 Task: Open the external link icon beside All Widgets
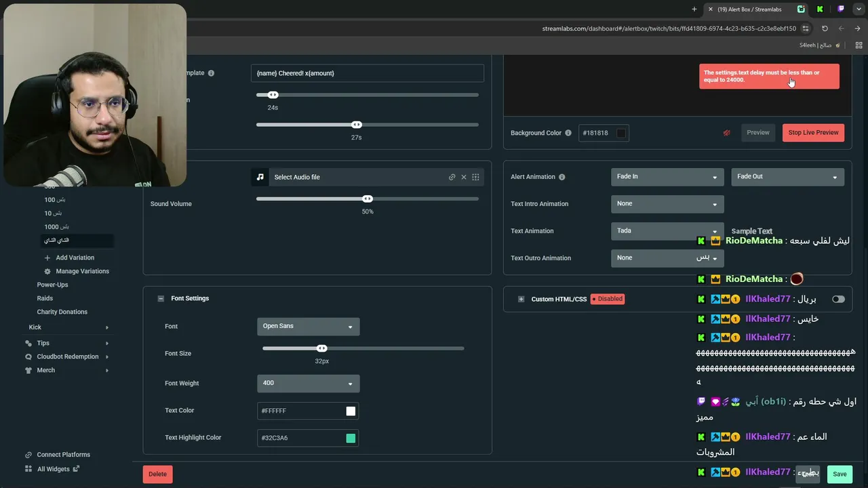[76, 468]
